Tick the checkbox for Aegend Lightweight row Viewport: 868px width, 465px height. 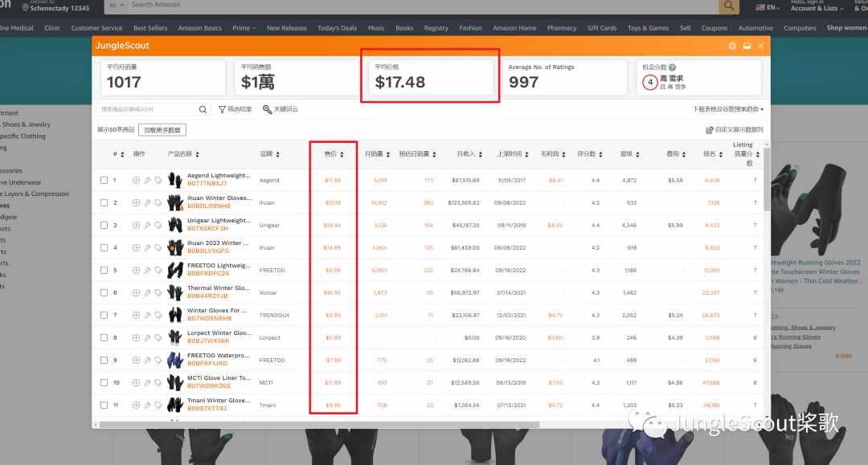coord(104,180)
